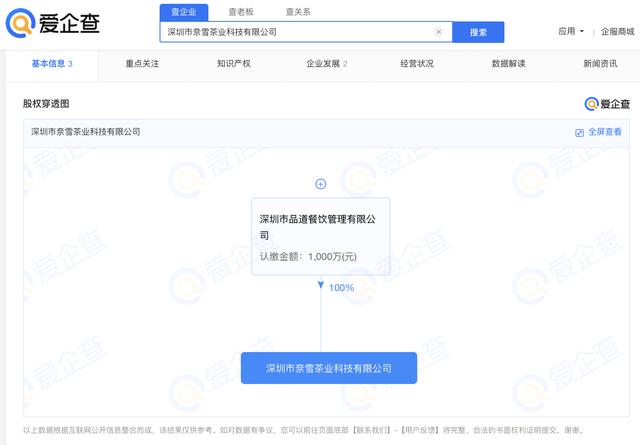Click the 爱企查 logo beside 股权穿透图
The width and height of the screenshot is (640, 445).
coord(607,104)
